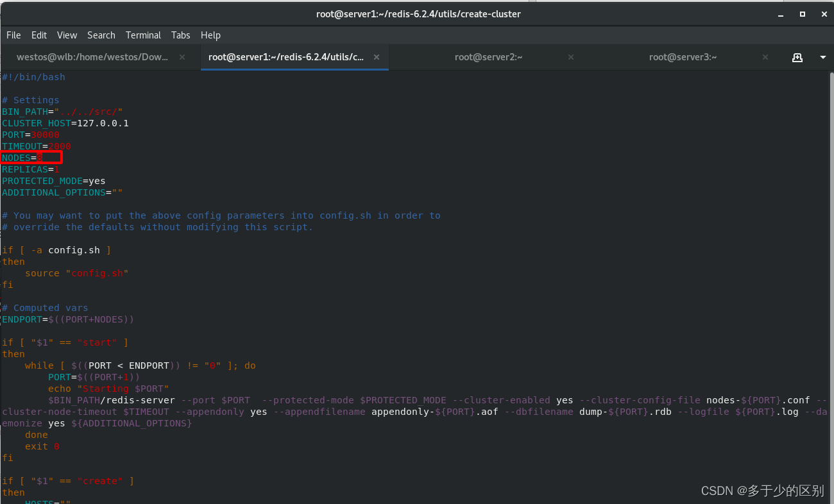Open the Search menu

pos(101,35)
